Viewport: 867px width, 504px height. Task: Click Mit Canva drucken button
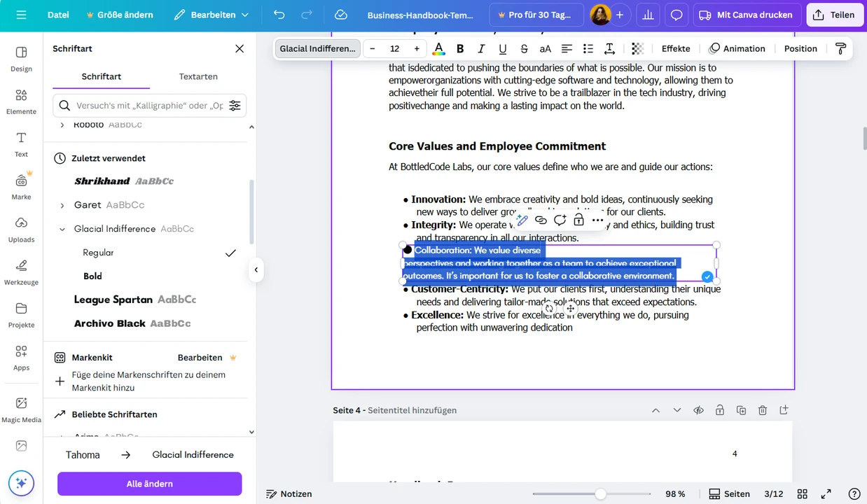pyautogui.click(x=747, y=15)
